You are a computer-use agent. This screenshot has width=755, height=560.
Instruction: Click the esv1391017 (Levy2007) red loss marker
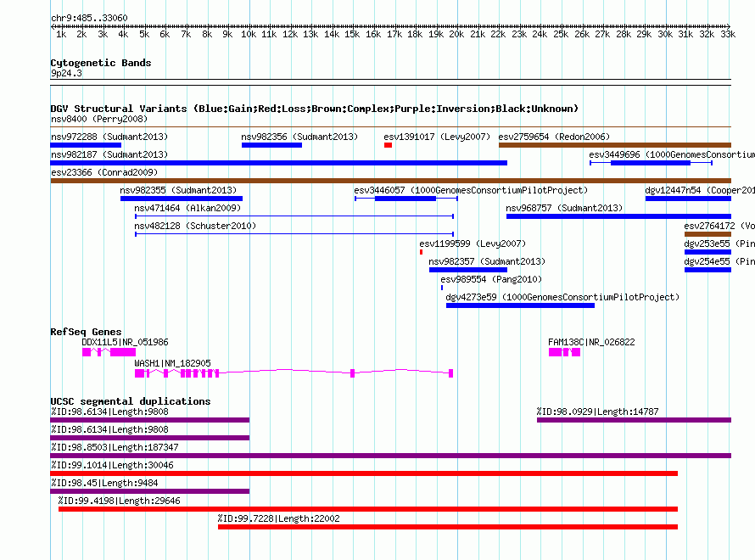[x=388, y=145]
